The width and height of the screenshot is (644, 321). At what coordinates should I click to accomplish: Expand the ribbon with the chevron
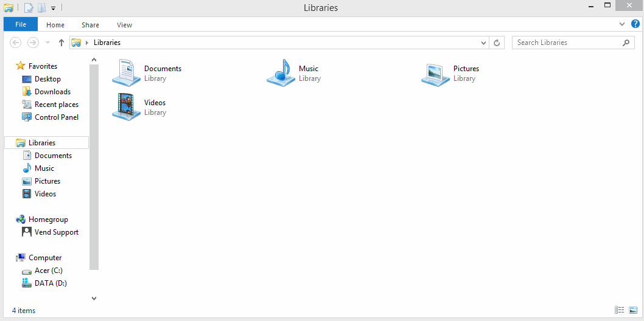point(622,24)
